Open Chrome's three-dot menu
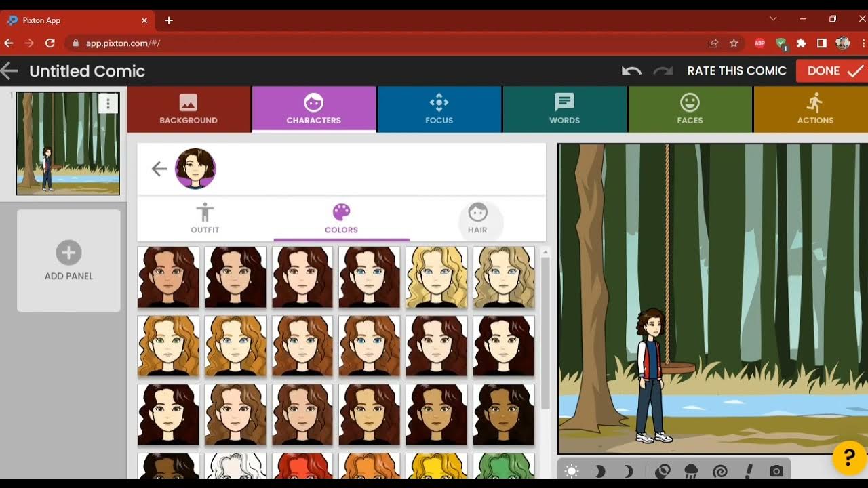The image size is (868, 488). (863, 43)
